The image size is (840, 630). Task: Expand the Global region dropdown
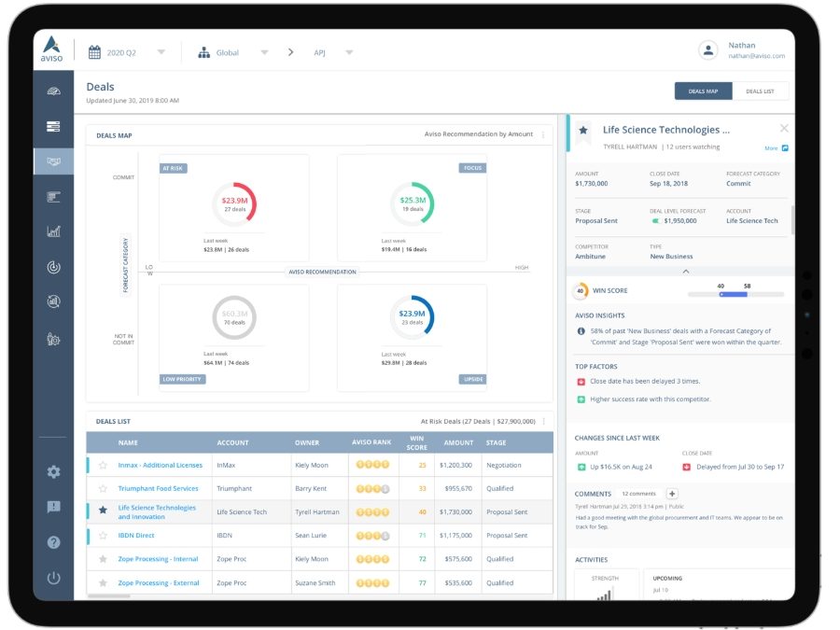[x=264, y=52]
